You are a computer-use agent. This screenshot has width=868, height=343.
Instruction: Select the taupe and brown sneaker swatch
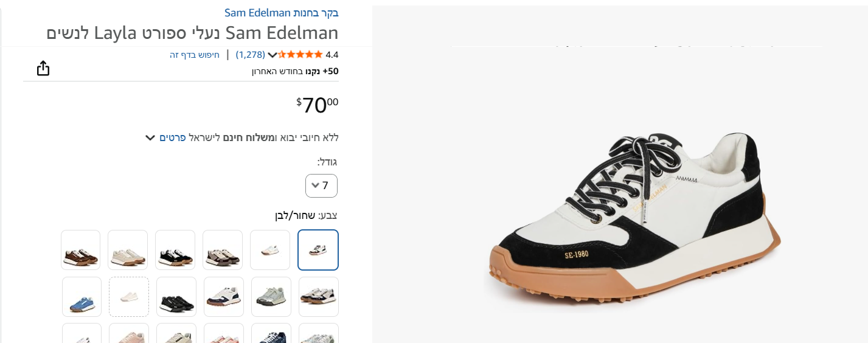click(x=223, y=250)
